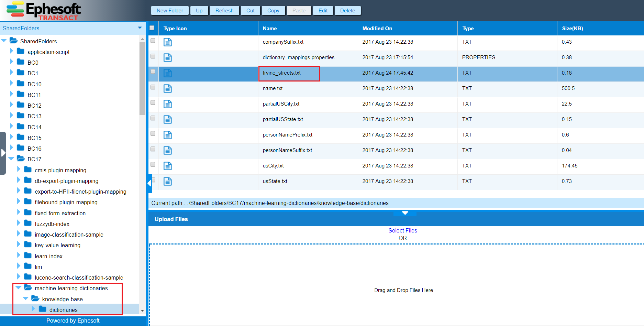Click the Irvine_streets.txt file icon
Viewport: 644px width, 326px height.
tap(167, 73)
